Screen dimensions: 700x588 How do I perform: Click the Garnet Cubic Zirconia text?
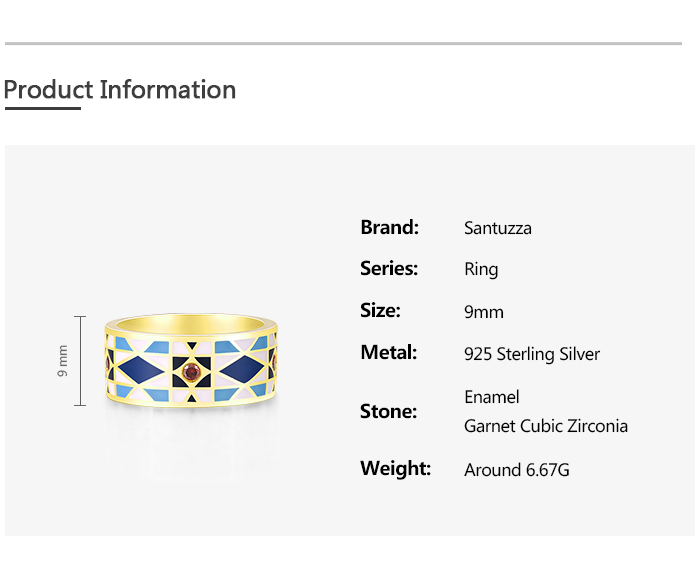click(x=546, y=426)
